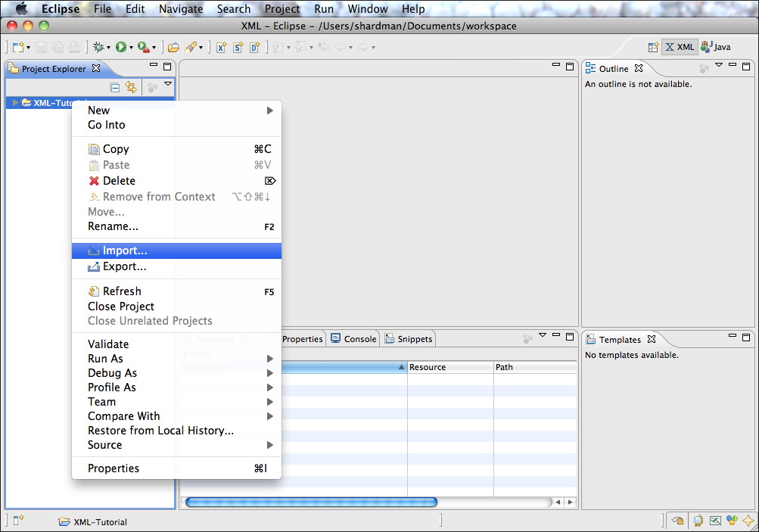The width and height of the screenshot is (759, 532).
Task: Switch to the XML perspective
Action: (680, 47)
